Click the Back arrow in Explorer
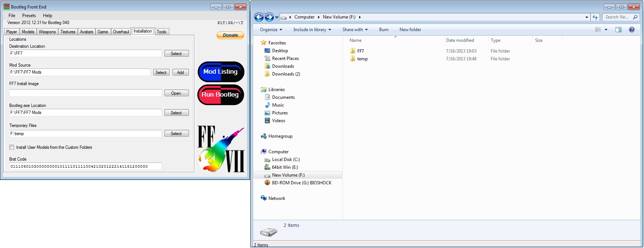The width and height of the screenshot is (644, 248). pyautogui.click(x=259, y=17)
